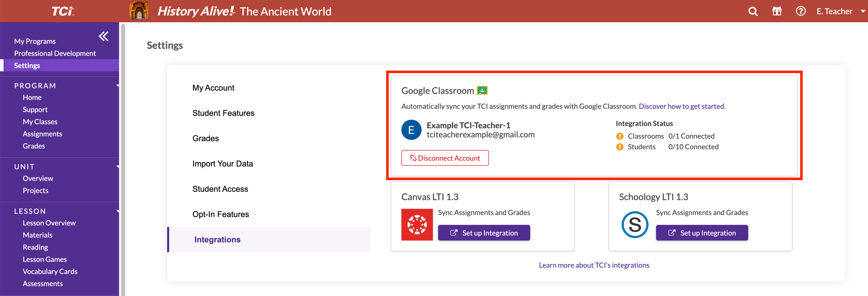Click the Students warning status icon
Screen dimensions: 868x296
coord(620,147)
